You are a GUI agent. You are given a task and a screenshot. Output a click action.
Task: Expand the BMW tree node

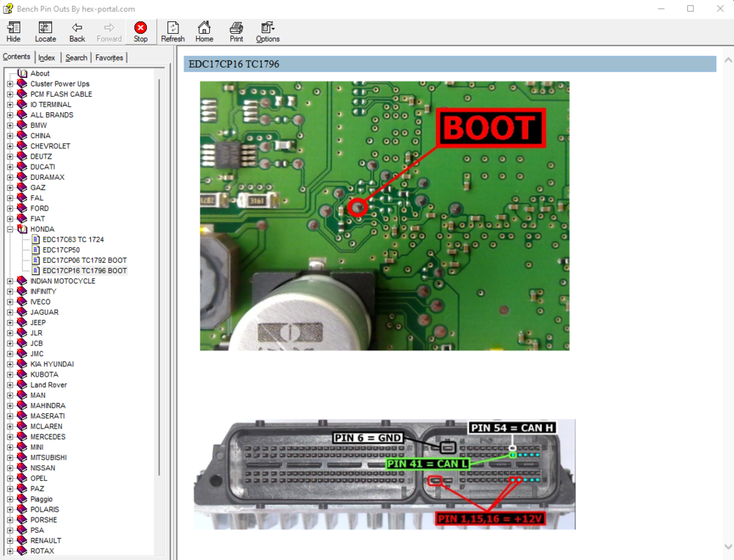(x=9, y=125)
